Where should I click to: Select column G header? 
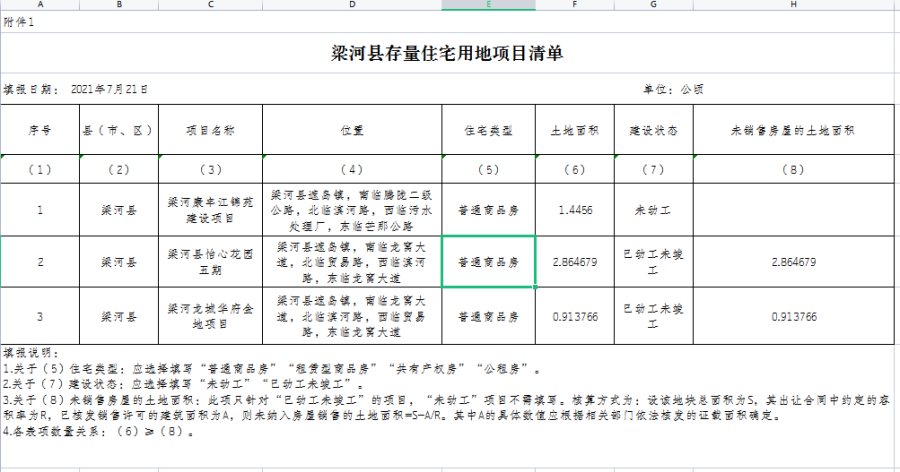pyautogui.click(x=654, y=5)
